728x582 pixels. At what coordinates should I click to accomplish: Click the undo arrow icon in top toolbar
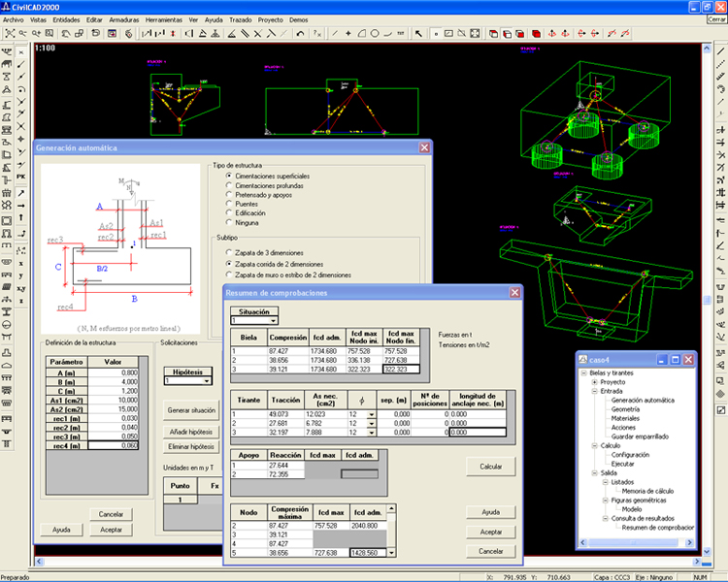[301, 34]
